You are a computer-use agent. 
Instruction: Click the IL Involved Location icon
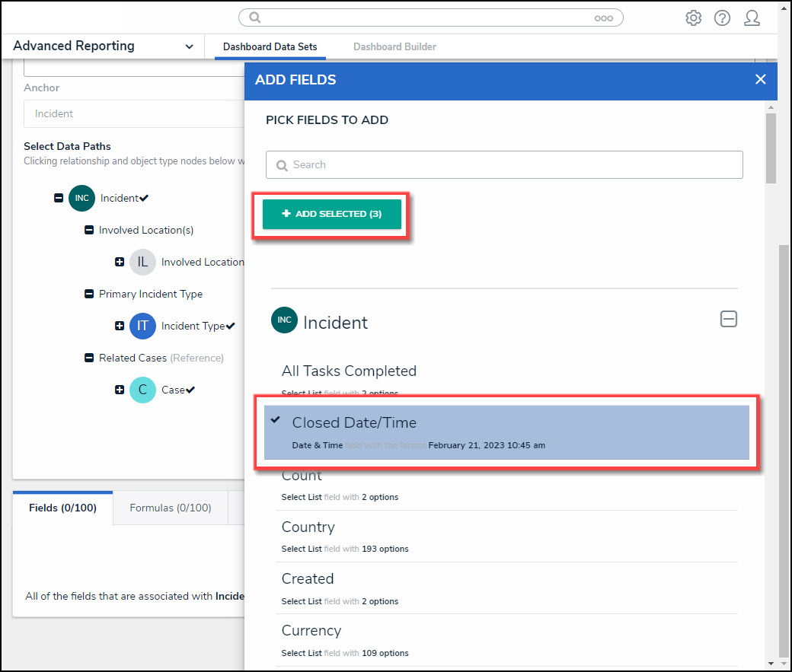(142, 262)
